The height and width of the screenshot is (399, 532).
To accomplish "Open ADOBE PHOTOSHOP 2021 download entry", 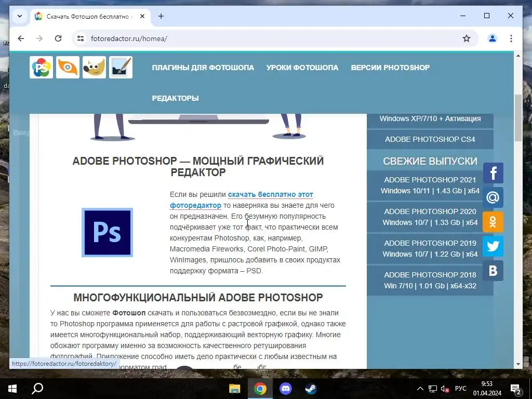I will coord(430,185).
